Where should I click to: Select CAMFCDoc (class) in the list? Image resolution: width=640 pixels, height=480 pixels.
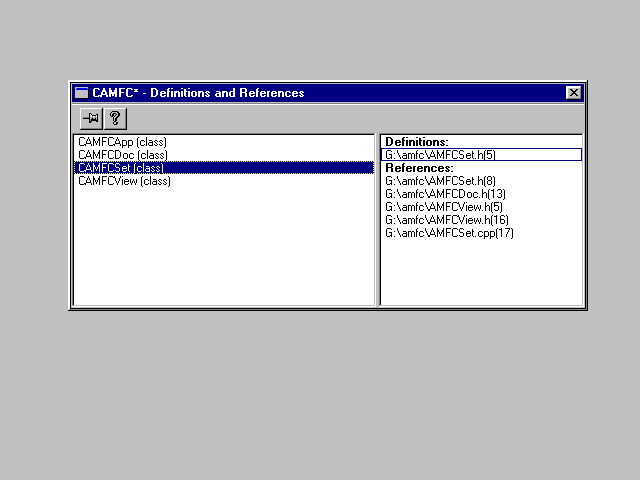coord(122,155)
